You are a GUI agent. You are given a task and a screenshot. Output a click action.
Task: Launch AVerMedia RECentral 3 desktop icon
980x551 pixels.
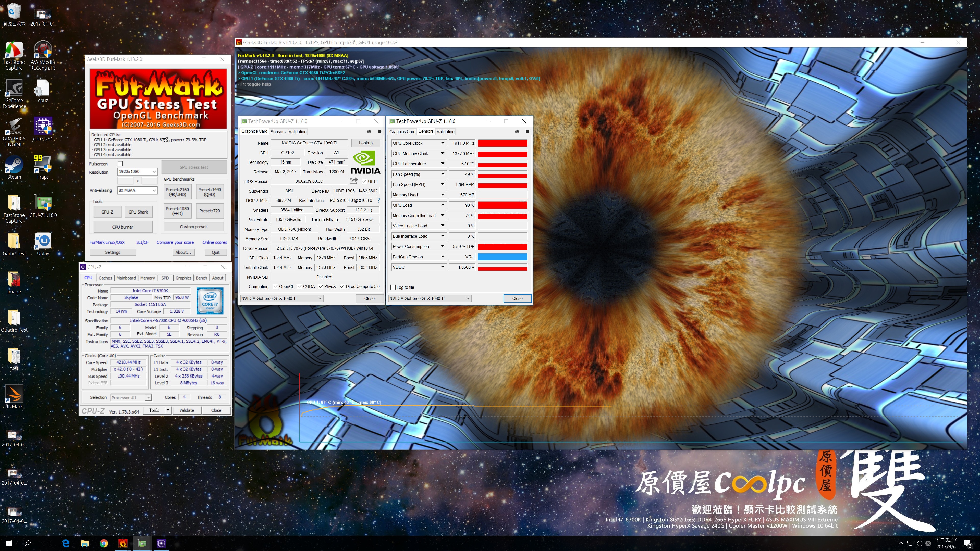point(43,56)
